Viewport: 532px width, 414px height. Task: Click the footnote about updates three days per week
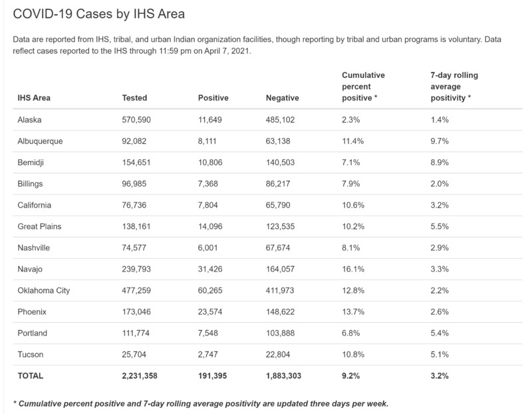pyautogui.click(x=199, y=404)
